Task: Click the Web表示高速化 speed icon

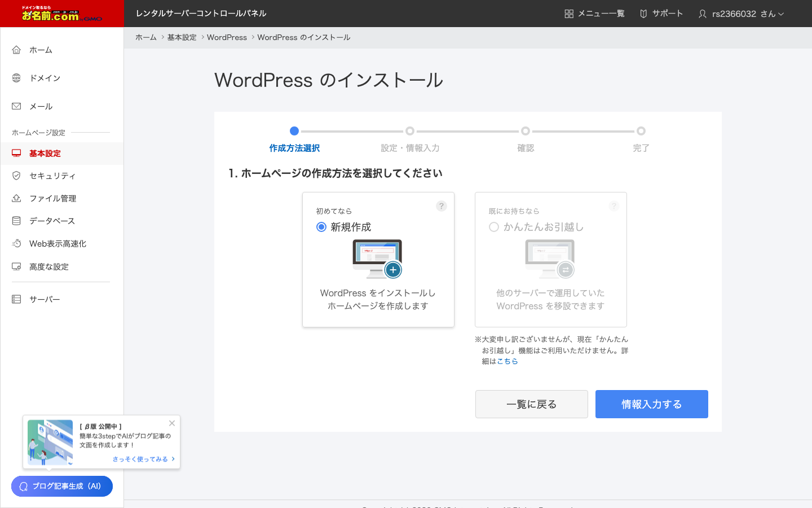Action: [16, 243]
